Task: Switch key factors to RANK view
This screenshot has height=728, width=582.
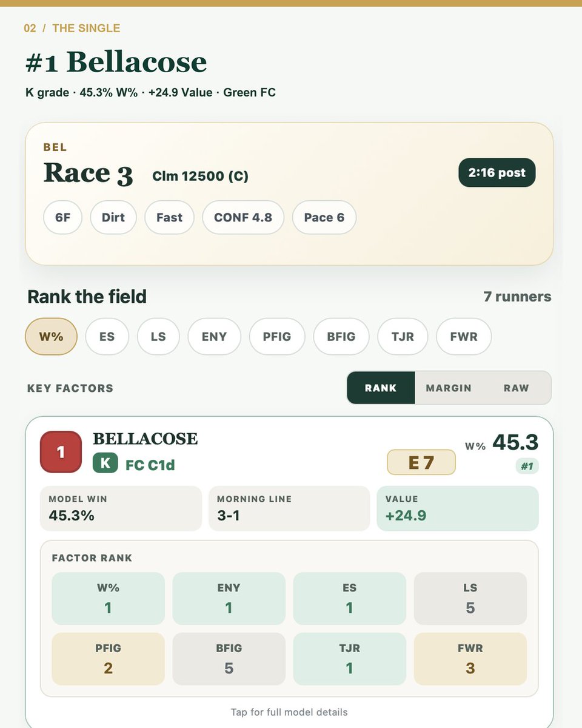Action: click(x=381, y=388)
